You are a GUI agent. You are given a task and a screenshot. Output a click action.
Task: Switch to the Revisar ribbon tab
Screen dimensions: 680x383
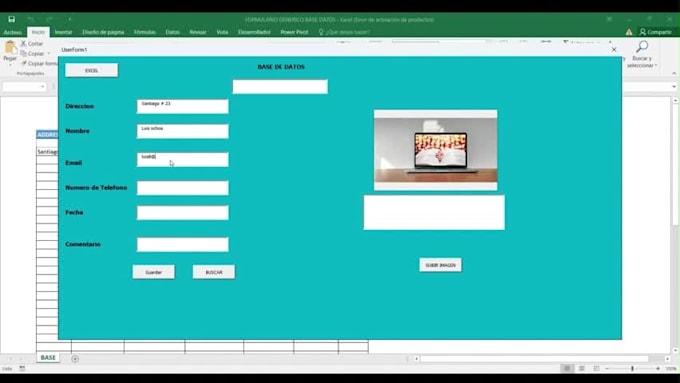[198, 32]
